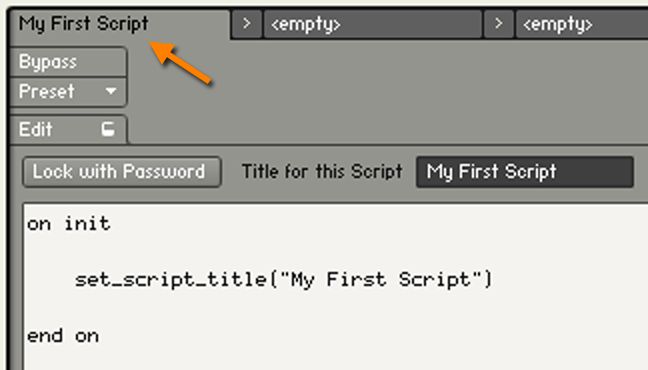The image size is (648, 370).
Task: Open the Preset menu
Action: tap(68, 91)
